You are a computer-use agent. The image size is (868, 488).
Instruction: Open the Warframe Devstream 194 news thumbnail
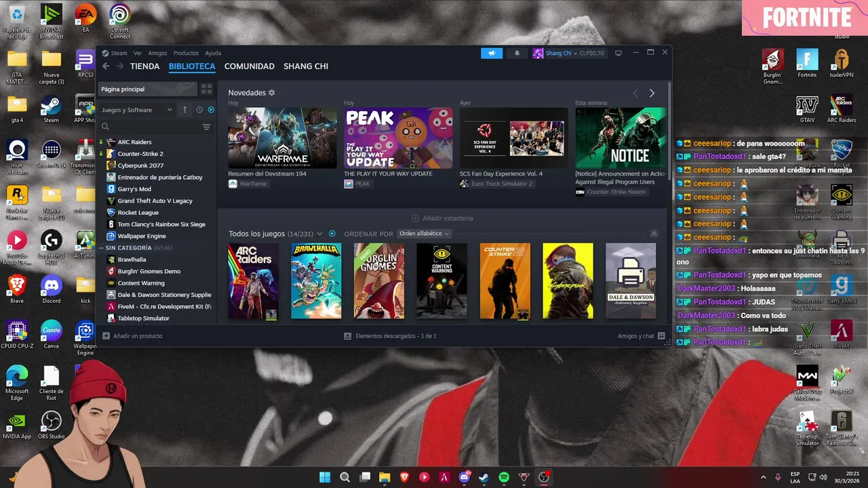click(x=282, y=138)
